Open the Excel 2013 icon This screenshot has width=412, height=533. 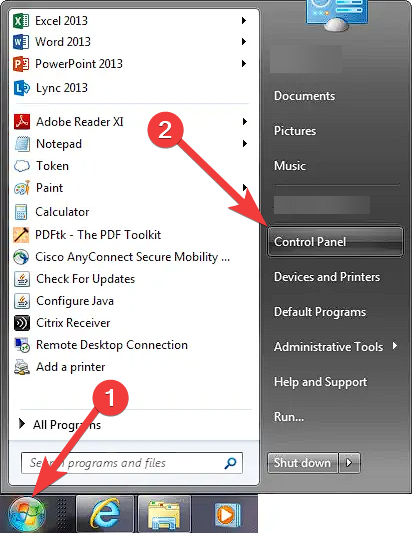coord(20,21)
